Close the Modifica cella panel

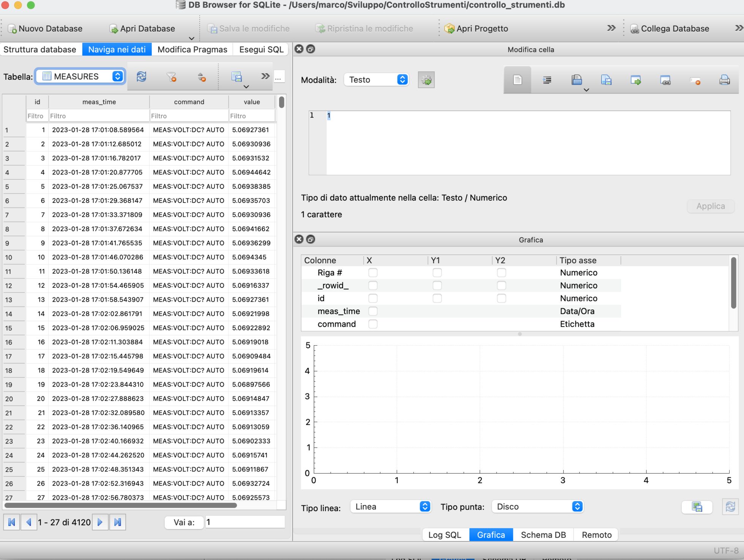click(299, 49)
